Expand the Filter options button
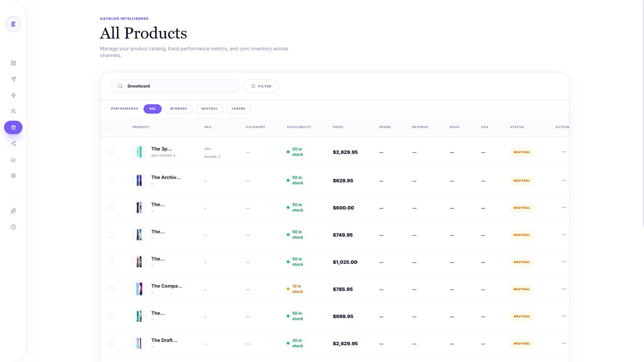This screenshot has width=644, height=362. coord(261,86)
